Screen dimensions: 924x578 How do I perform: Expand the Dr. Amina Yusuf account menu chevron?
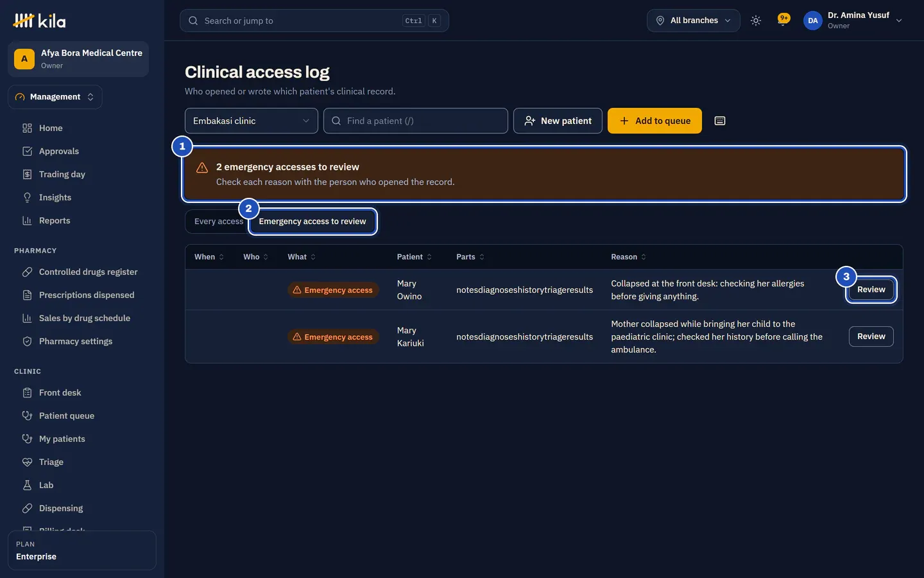click(899, 21)
